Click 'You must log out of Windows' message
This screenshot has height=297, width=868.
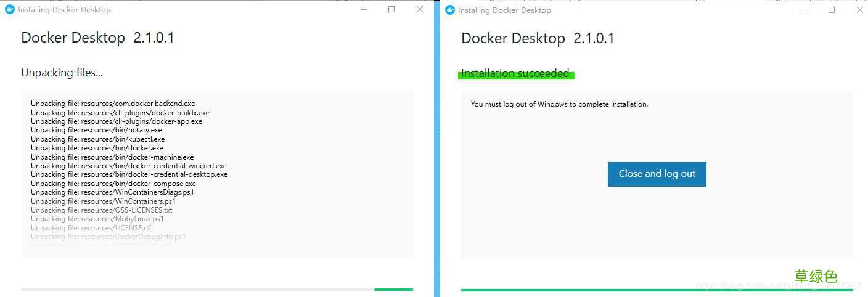tap(559, 104)
